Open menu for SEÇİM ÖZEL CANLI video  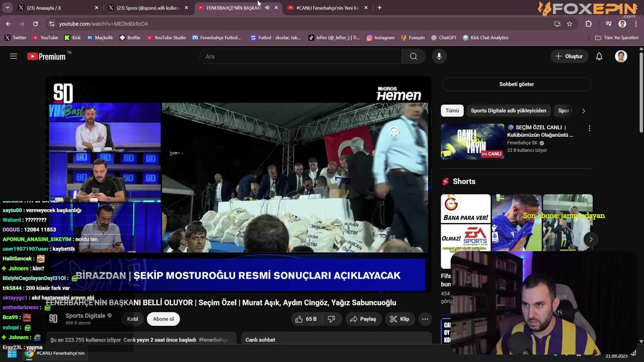coord(590,128)
